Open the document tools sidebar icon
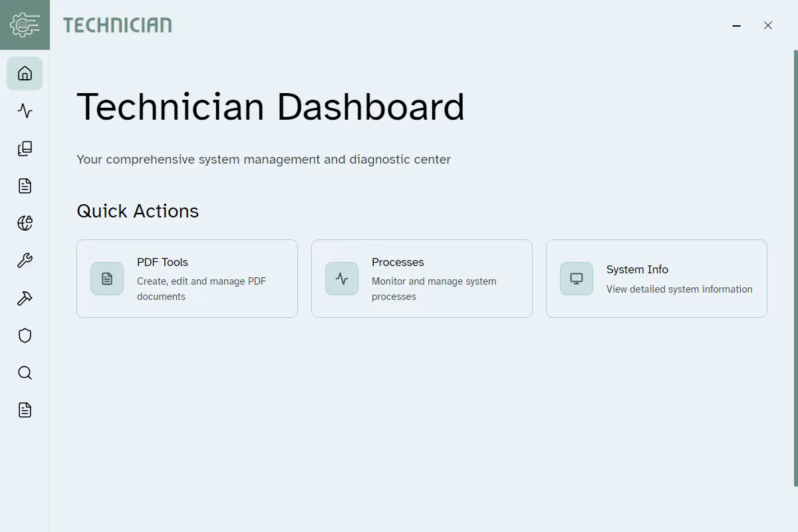 25,186
